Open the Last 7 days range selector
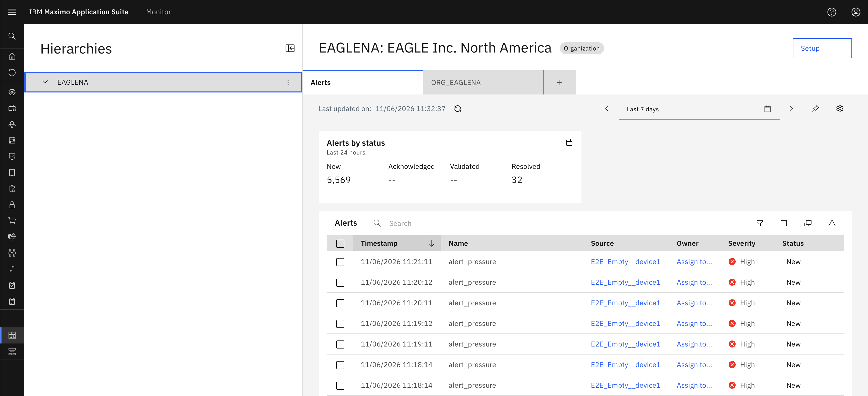 point(699,109)
